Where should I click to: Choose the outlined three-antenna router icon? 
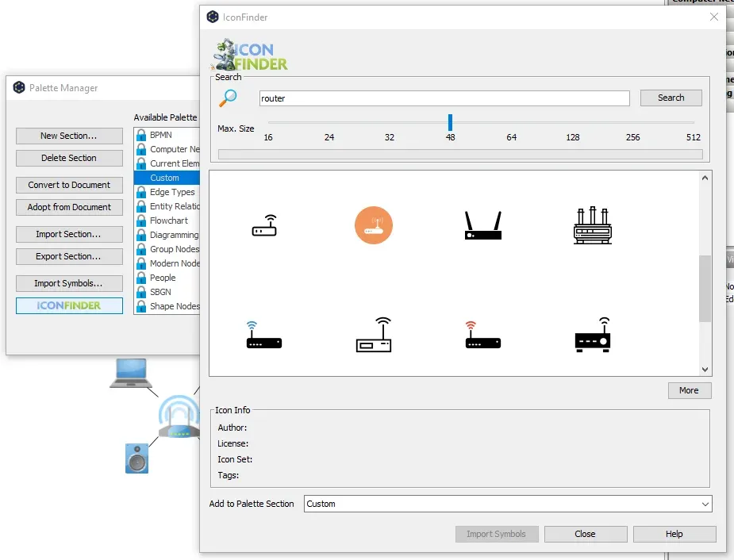coord(593,225)
